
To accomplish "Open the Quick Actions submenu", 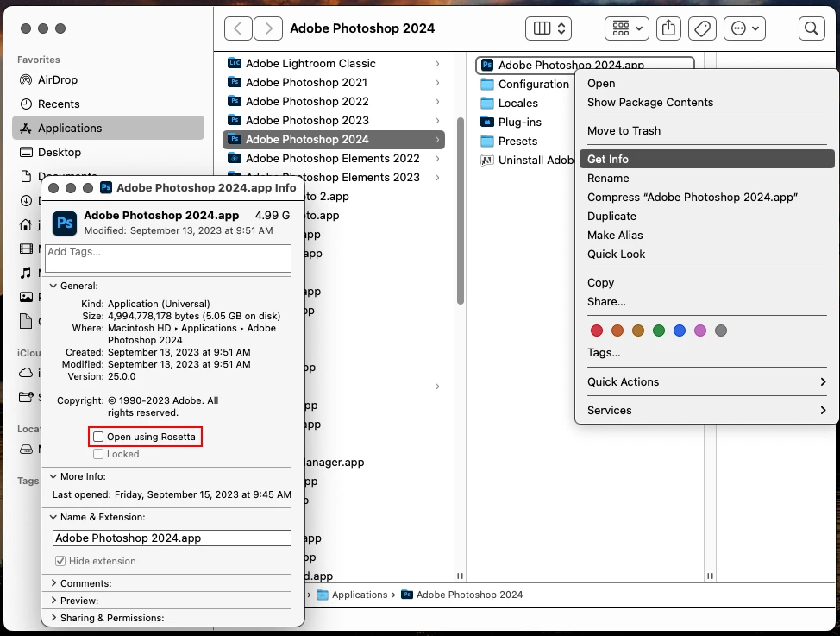I will click(706, 381).
